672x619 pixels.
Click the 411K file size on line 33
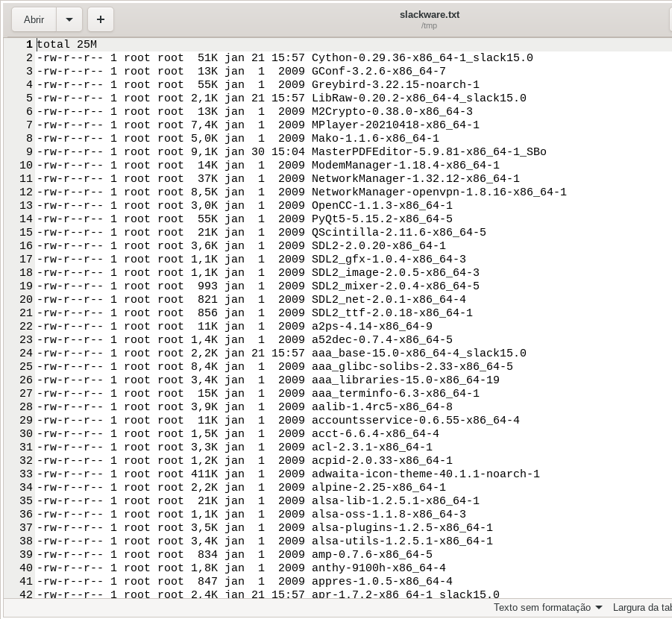pyautogui.click(x=204, y=474)
